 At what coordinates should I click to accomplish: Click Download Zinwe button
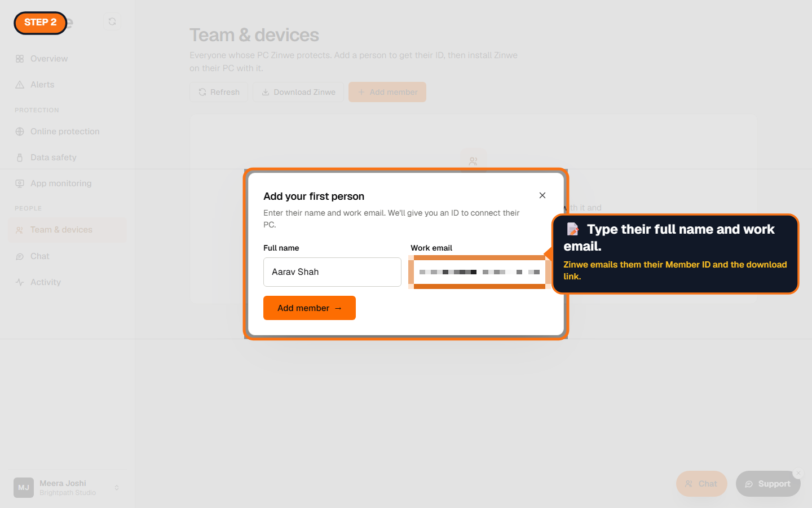pyautogui.click(x=298, y=92)
